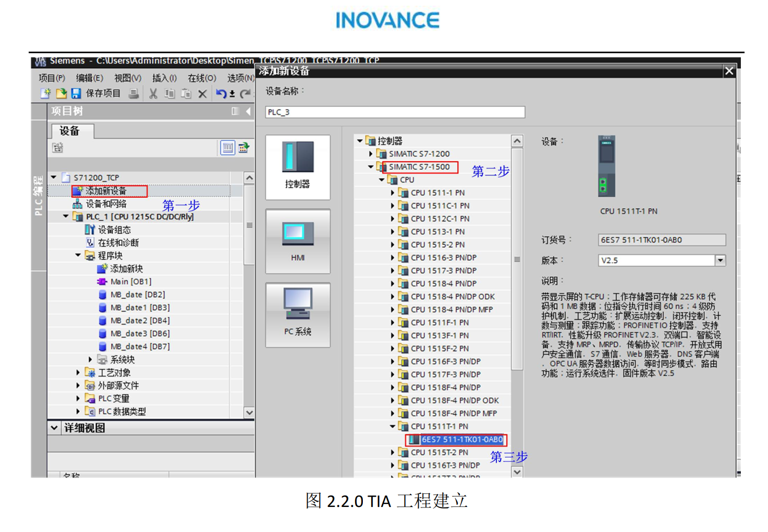The height and width of the screenshot is (532, 768).
Task: Collapse the CPU folder in device list
Action: [x=382, y=180]
